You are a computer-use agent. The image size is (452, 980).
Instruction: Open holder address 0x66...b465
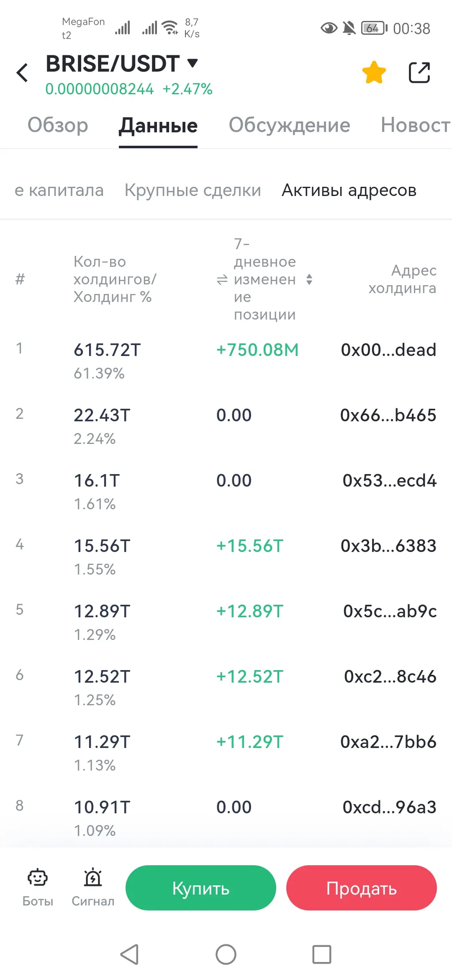pos(388,415)
